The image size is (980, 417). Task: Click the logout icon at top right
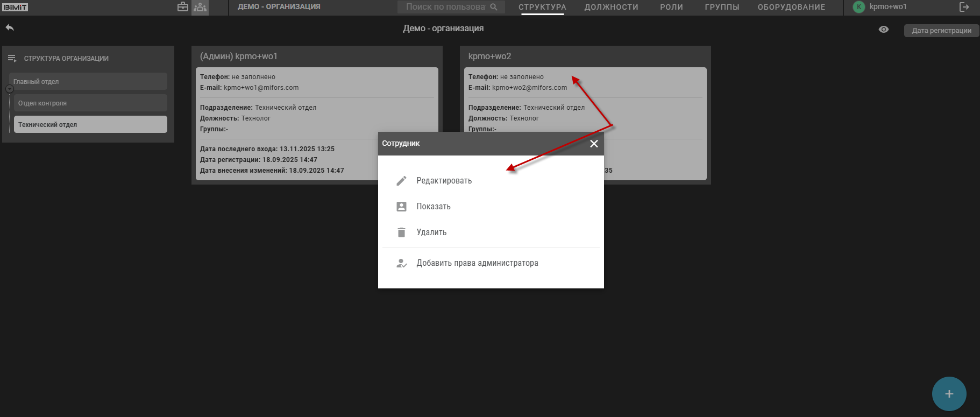(964, 7)
